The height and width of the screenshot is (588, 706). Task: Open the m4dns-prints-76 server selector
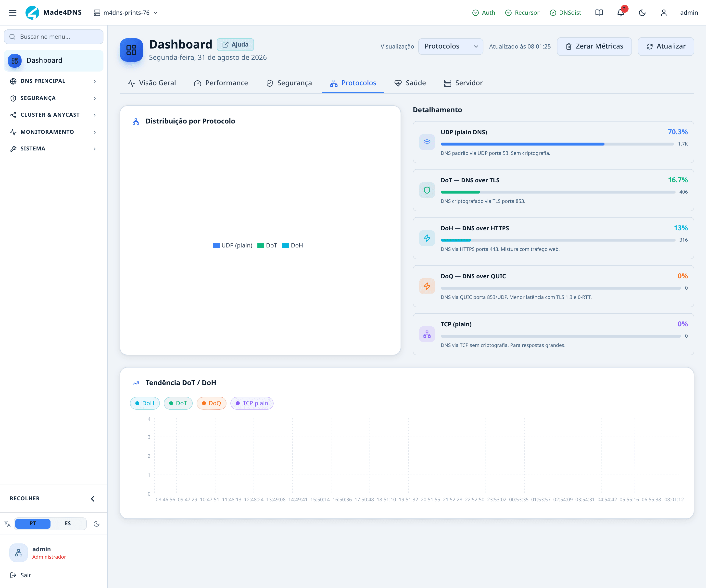coord(126,13)
